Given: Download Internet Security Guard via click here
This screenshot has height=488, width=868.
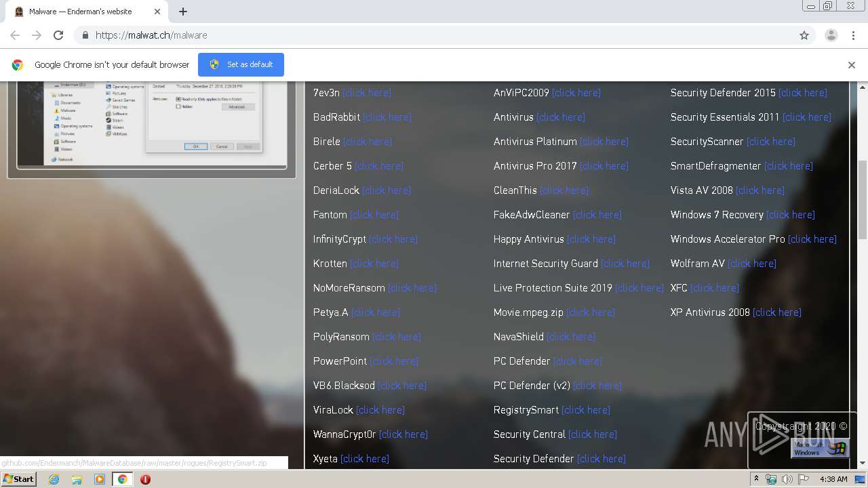Looking at the screenshot, I should (625, 264).
